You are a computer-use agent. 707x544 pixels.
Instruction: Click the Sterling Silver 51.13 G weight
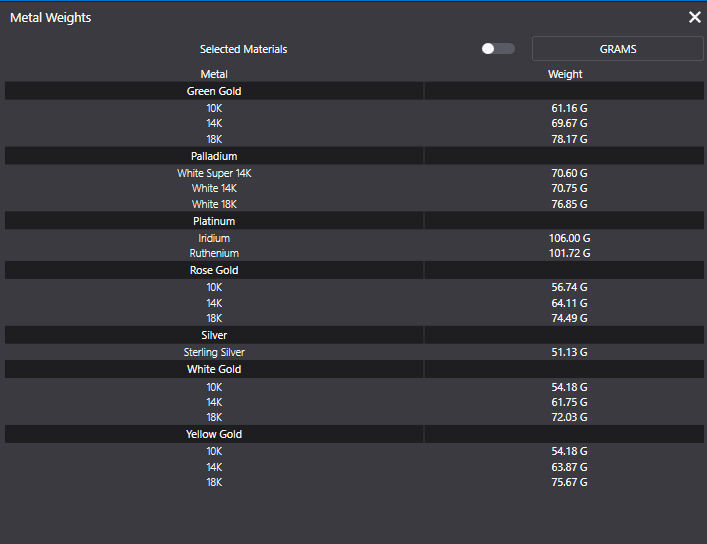point(569,352)
